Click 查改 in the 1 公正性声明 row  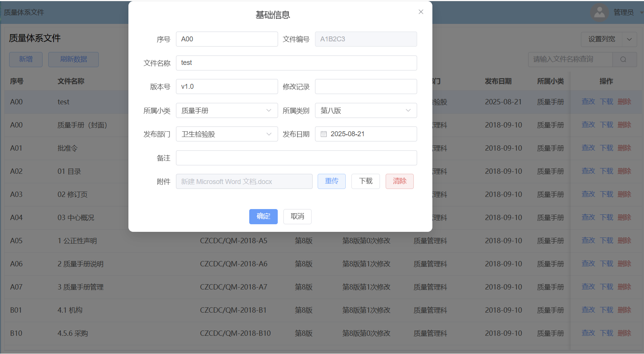[588, 241]
